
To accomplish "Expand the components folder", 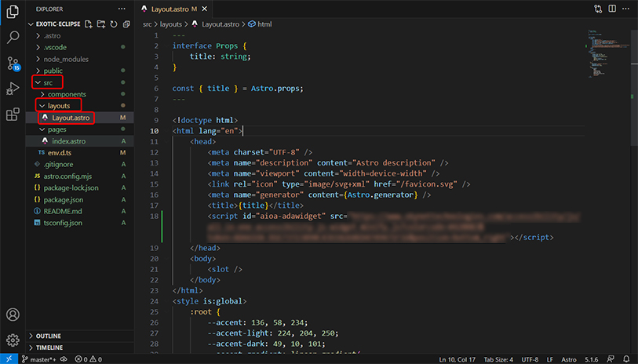I will click(67, 94).
